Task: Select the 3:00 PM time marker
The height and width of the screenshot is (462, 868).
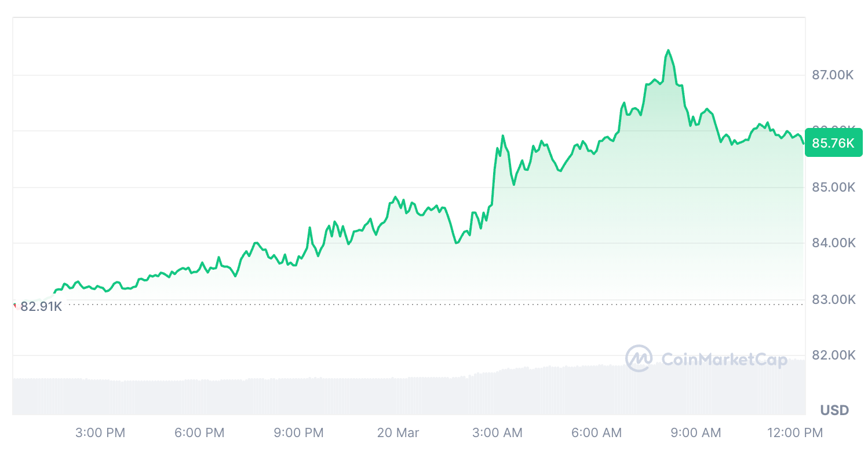Action: 100,432
